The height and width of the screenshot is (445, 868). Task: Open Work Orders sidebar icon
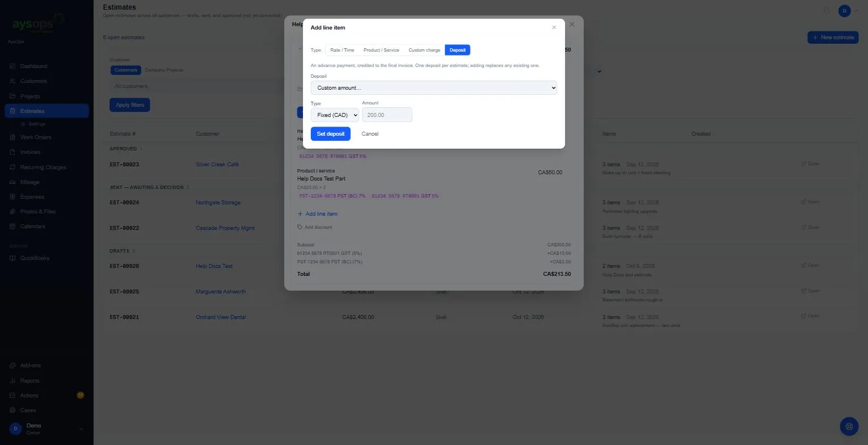(12, 137)
